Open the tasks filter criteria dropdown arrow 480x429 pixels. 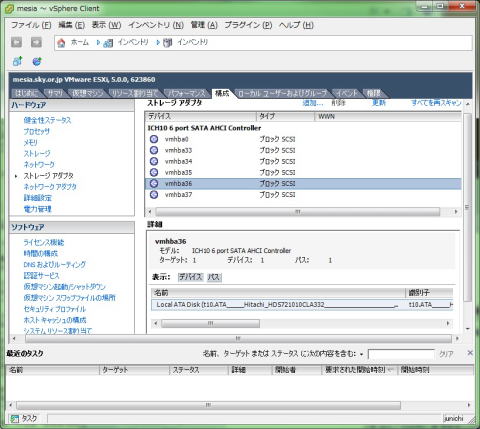[x=361, y=354]
